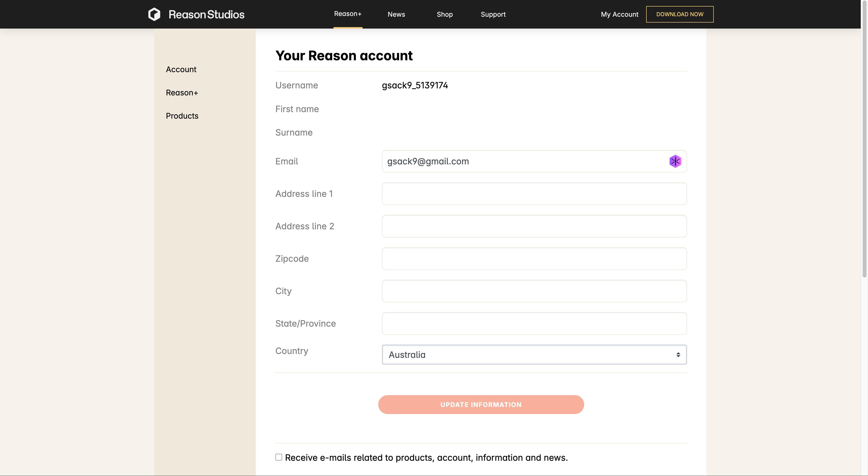The height and width of the screenshot is (476, 868).
Task: Select Account in the sidebar
Action: [181, 69]
